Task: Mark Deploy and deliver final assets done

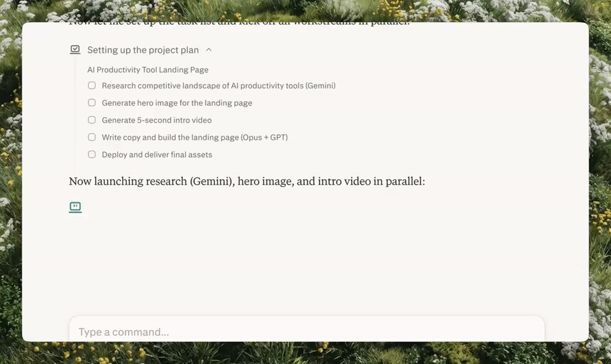Action: (x=92, y=155)
